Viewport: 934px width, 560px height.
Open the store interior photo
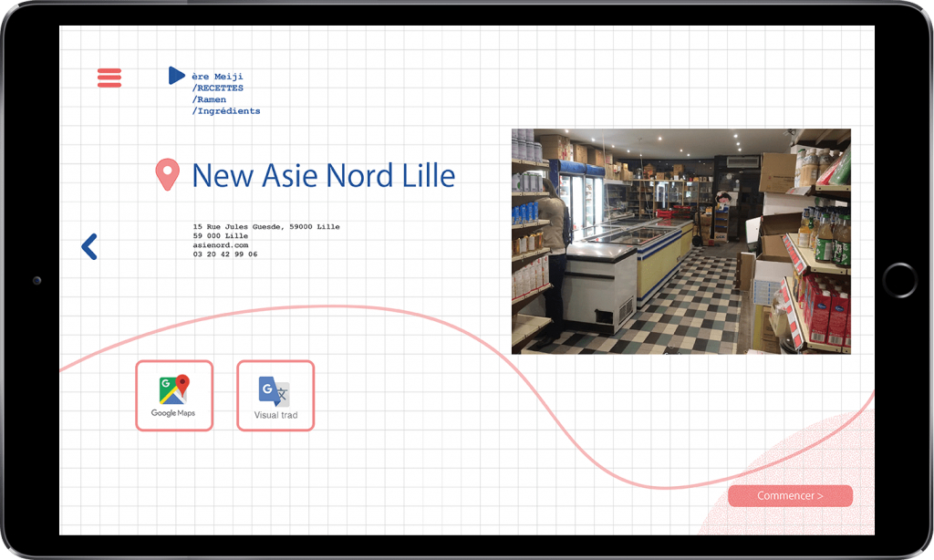(x=680, y=242)
